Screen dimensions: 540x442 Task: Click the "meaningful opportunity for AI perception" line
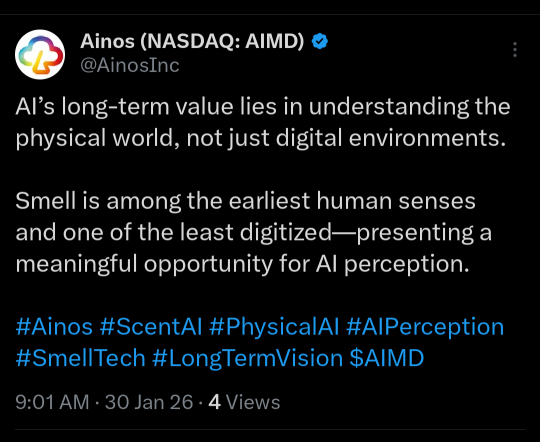[242, 265]
